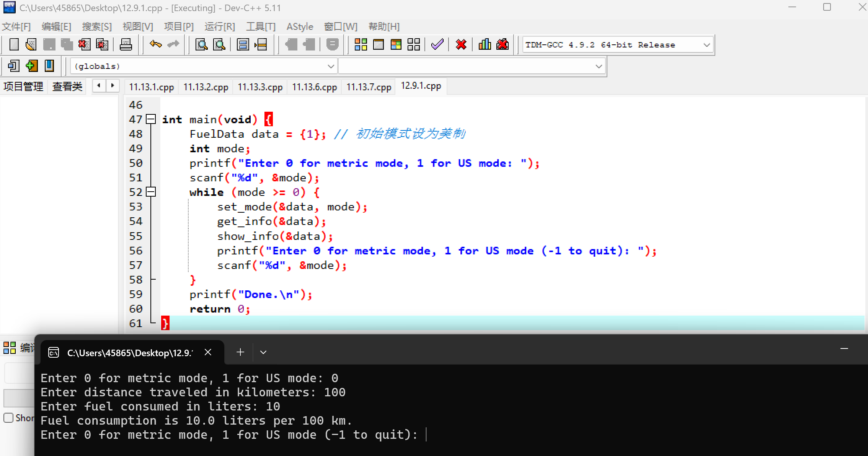The height and width of the screenshot is (456, 868).
Task: Open the 查看类 class browser tab
Action: [67, 86]
